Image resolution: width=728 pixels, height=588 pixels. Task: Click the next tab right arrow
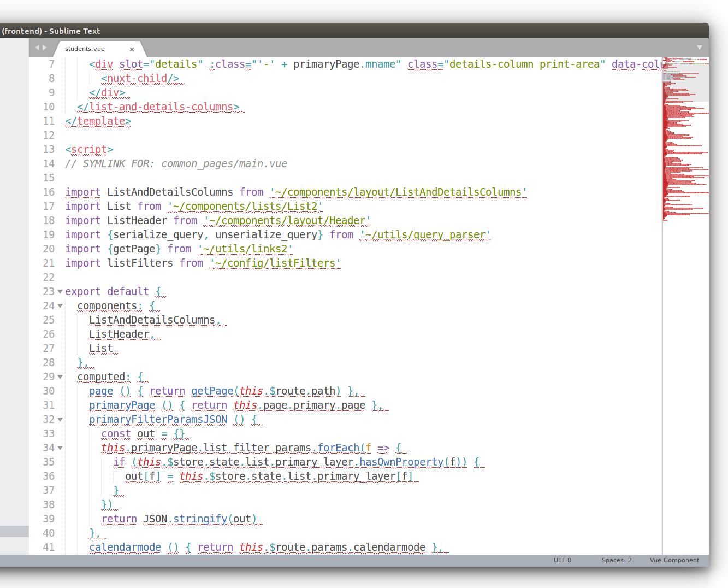click(45, 48)
